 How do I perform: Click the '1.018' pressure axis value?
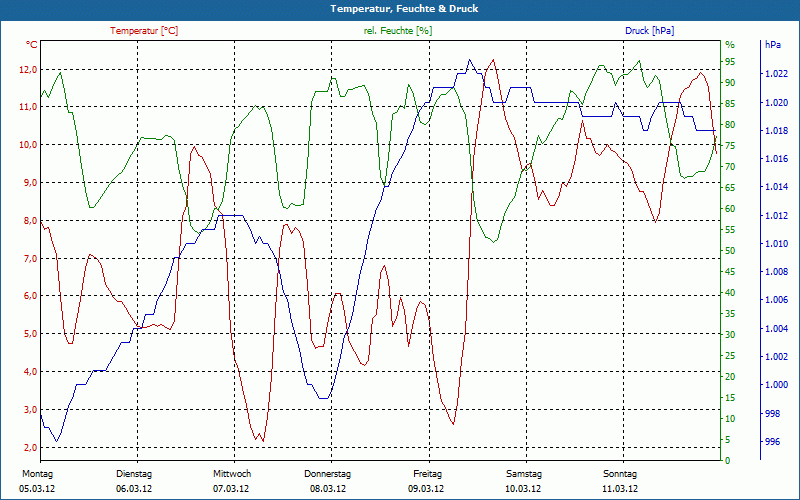(776, 131)
